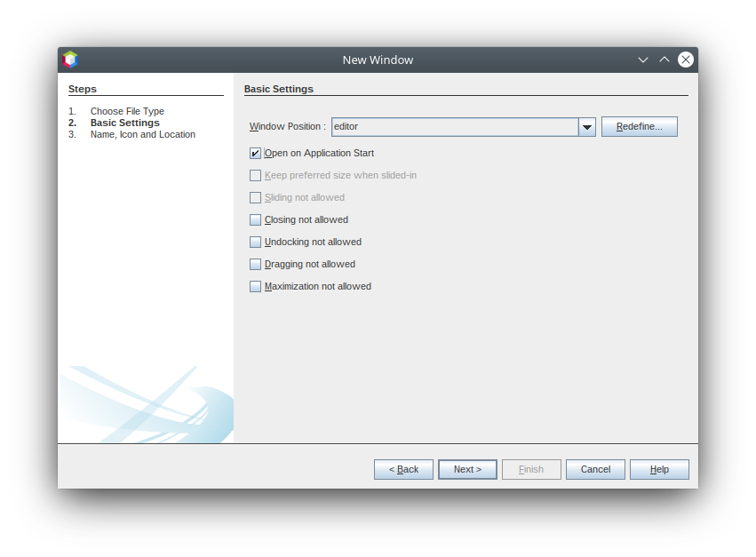Viewport: 756px width, 557px height.
Task: Click Name, Icon and Location step
Action: [x=142, y=134]
